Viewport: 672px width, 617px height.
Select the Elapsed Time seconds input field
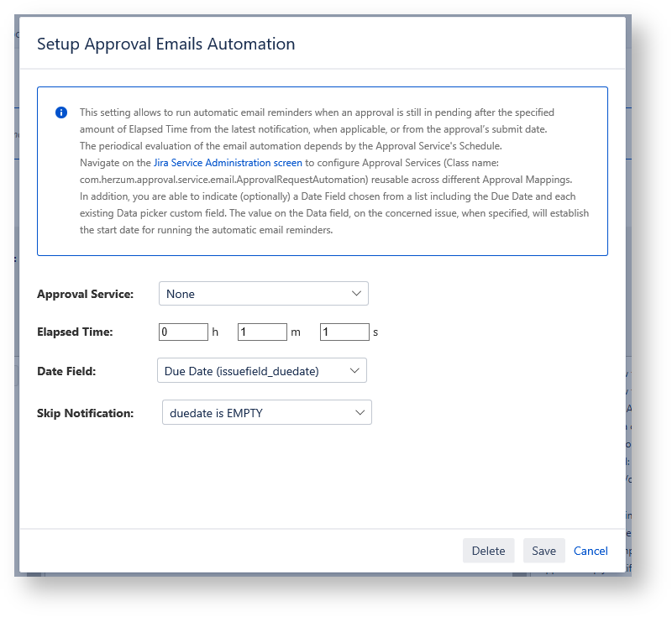[344, 332]
